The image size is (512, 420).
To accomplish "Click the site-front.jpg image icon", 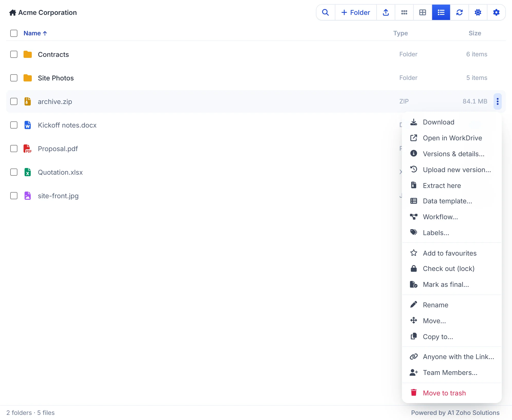I will click(x=28, y=196).
